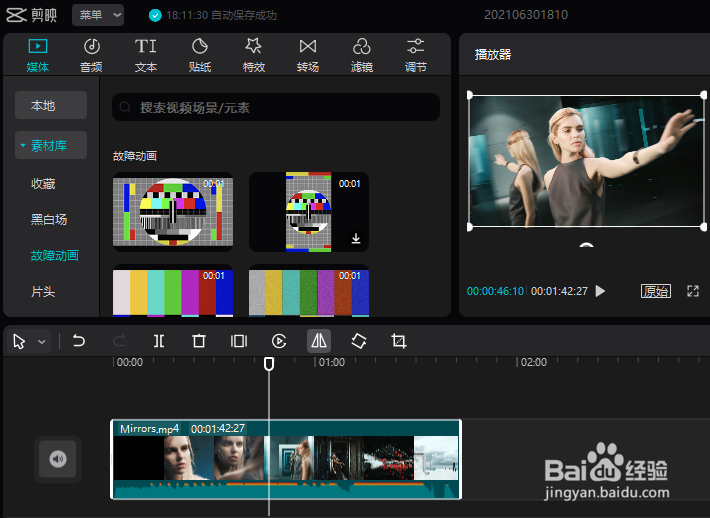710x518 pixels.
Task: Redo the last undone action
Action: [119, 341]
